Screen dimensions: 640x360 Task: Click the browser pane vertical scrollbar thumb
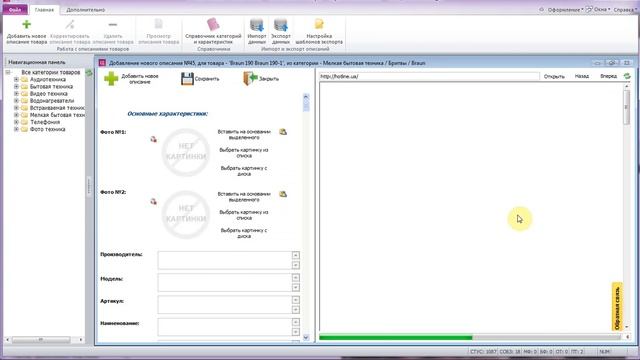(x=627, y=107)
